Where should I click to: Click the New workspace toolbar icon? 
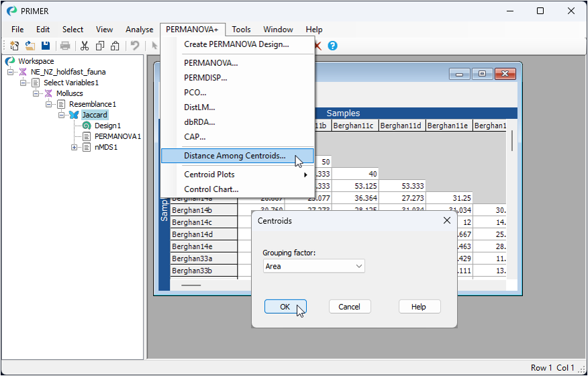pos(15,46)
